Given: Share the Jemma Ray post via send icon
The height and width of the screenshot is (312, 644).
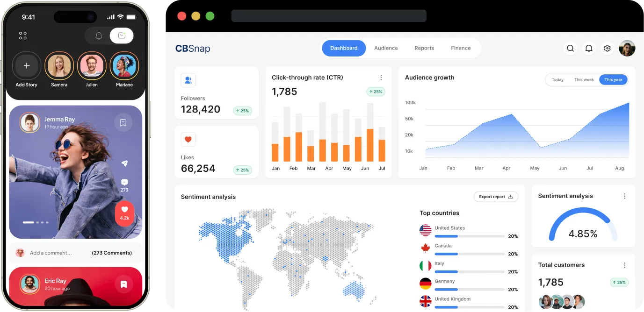Looking at the screenshot, I should [124, 163].
